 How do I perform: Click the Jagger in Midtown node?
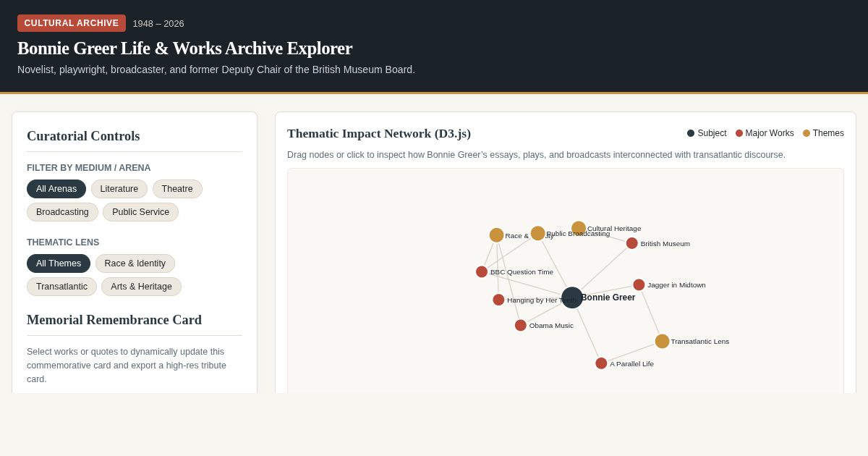click(x=639, y=284)
